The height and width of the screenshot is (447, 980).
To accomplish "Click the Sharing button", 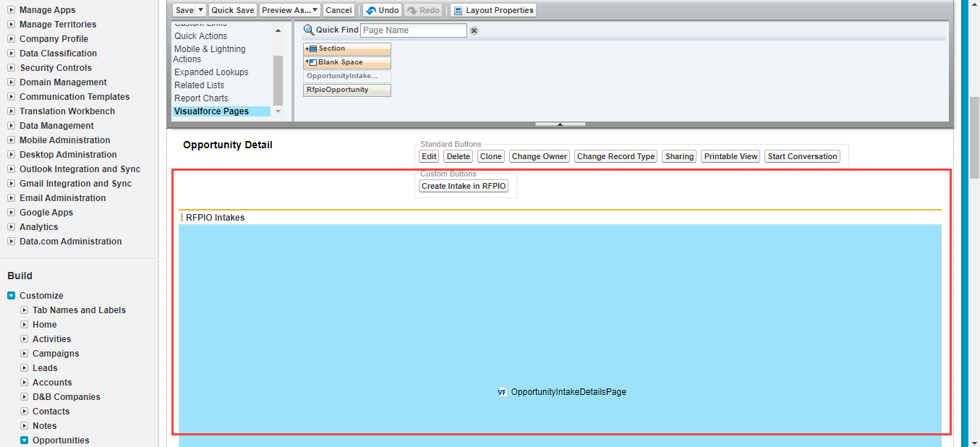I will (679, 156).
